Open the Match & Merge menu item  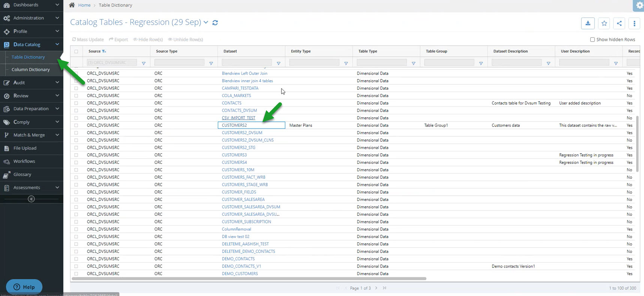pyautogui.click(x=31, y=135)
